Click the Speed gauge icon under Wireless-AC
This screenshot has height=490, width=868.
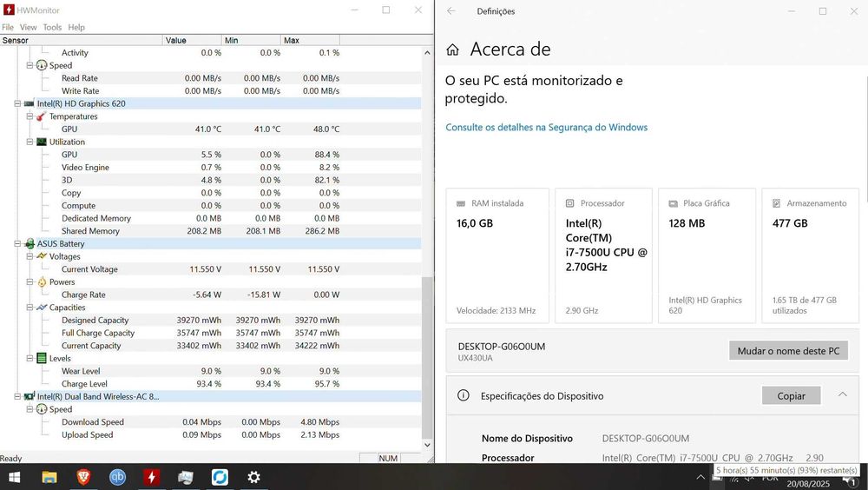click(42, 409)
